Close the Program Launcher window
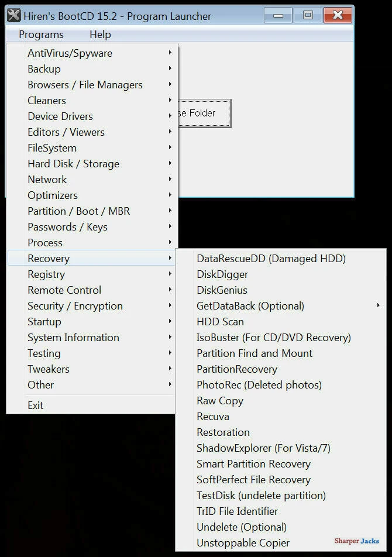This screenshot has height=557, width=392. click(x=338, y=15)
